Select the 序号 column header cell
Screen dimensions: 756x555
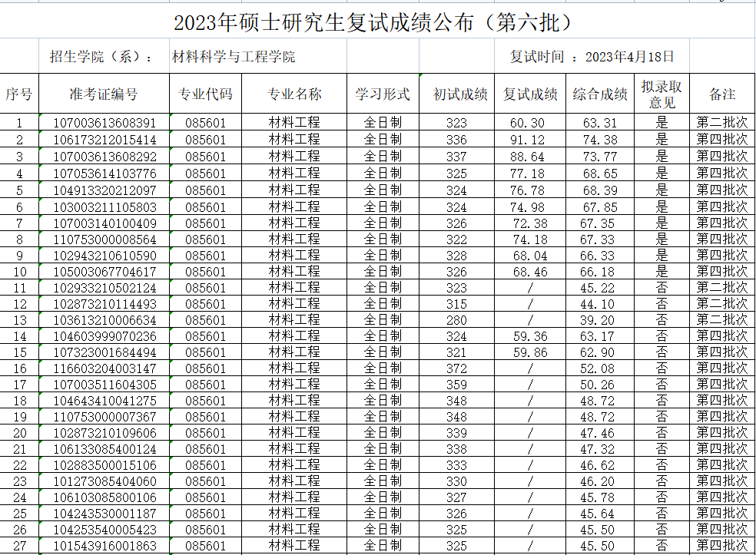[x=19, y=94]
